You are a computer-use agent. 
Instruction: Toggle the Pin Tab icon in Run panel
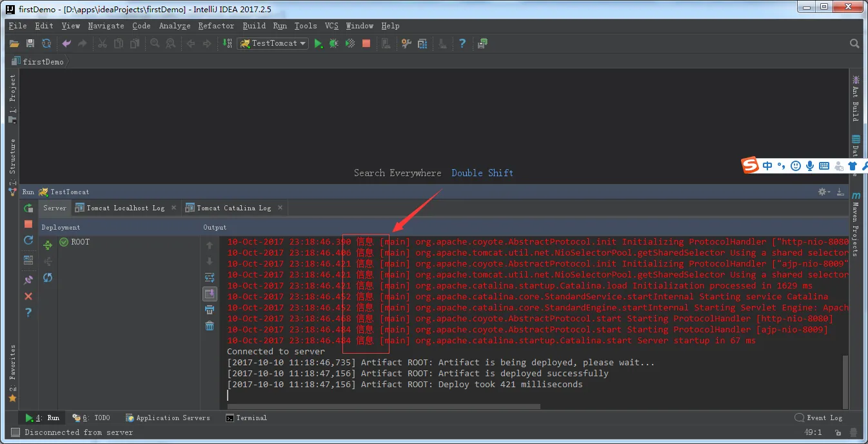pyautogui.click(x=28, y=280)
